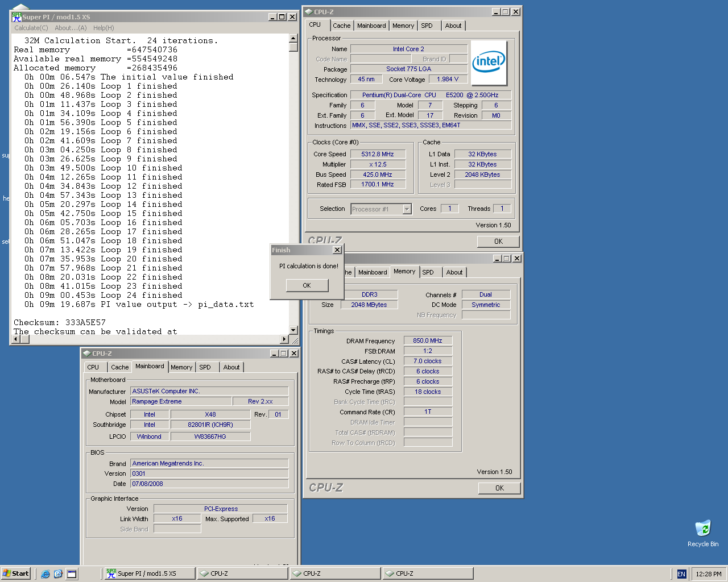Launch Internet Explorer from quick launch
This screenshot has width=728, height=582.
45,573
